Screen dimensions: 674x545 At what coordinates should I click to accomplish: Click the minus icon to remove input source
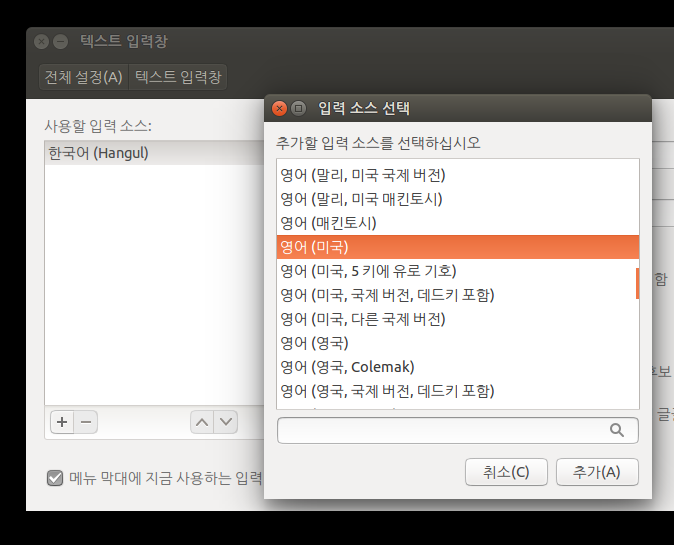86,422
